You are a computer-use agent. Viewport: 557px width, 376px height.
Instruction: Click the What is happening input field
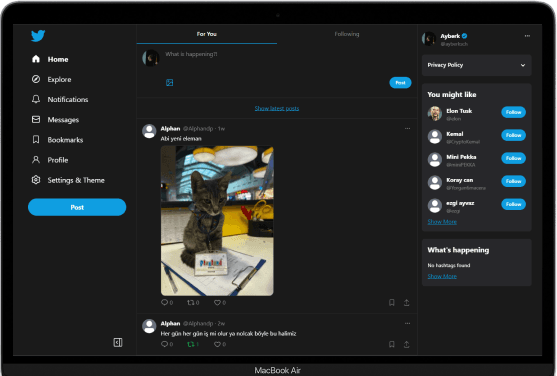(191, 54)
